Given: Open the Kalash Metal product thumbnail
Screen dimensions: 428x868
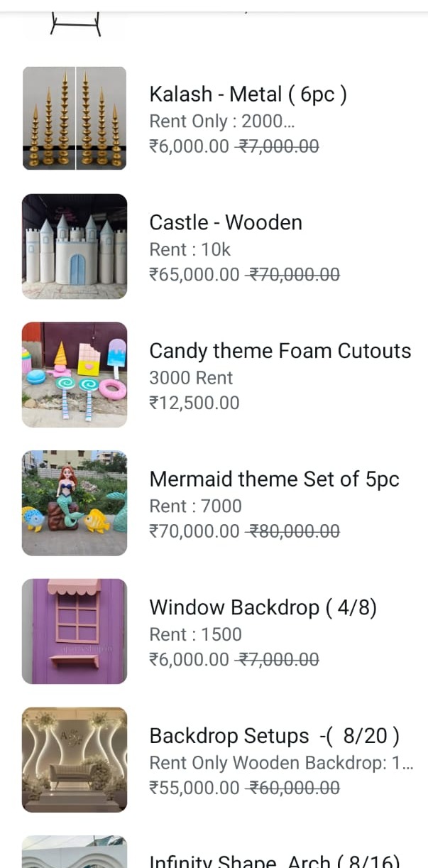Looking at the screenshot, I should tap(75, 119).
